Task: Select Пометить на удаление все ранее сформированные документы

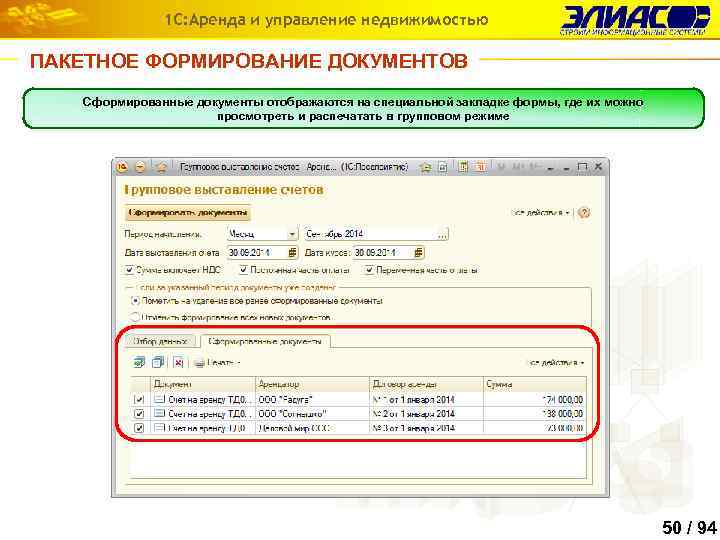Action: point(135,301)
